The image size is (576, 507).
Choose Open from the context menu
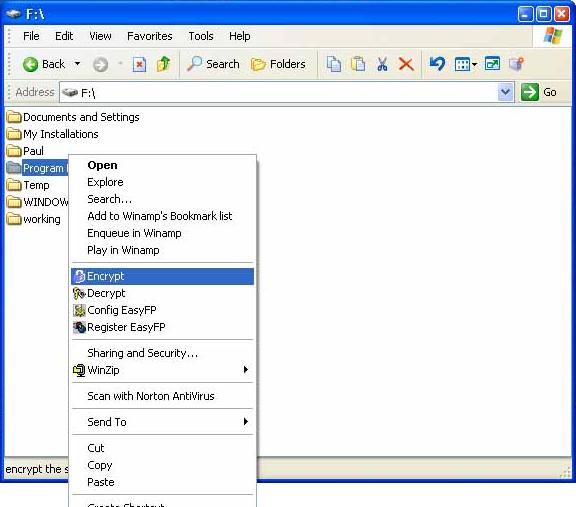pos(162,165)
